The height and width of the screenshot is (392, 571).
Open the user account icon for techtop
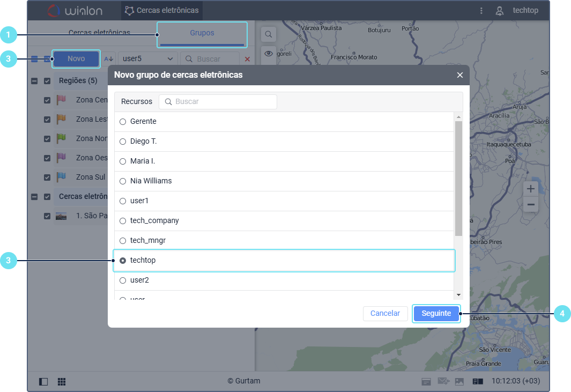tap(500, 11)
